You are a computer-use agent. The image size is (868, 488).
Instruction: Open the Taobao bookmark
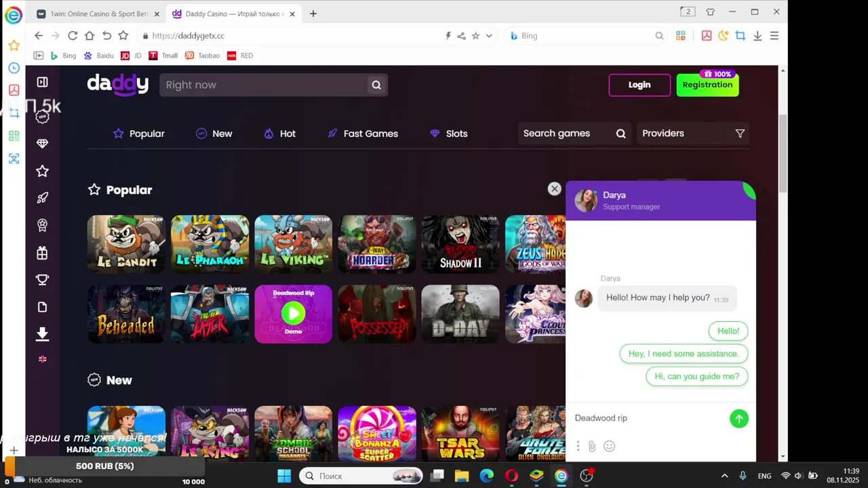(x=203, y=56)
